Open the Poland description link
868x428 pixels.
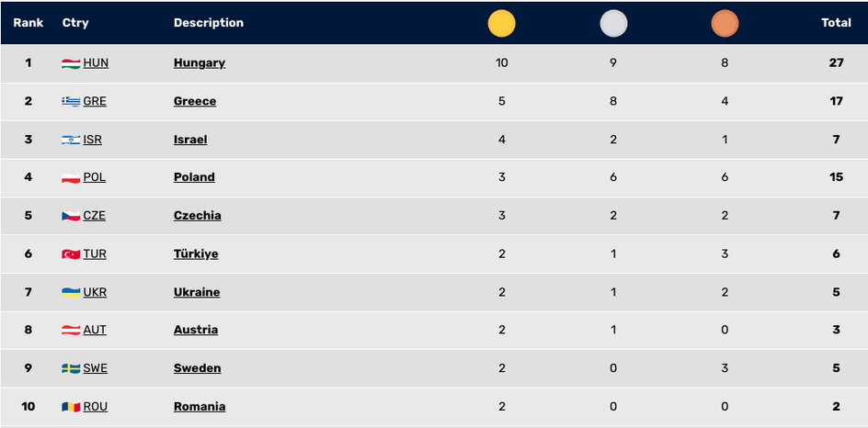click(x=194, y=177)
